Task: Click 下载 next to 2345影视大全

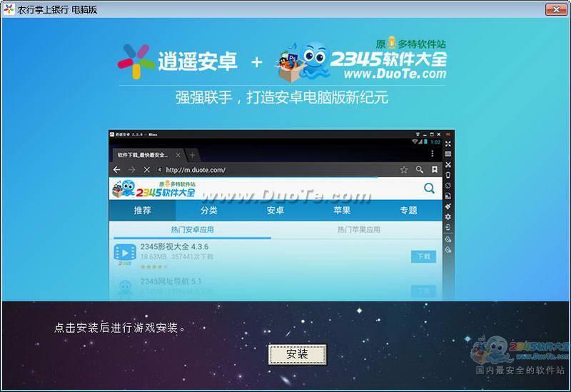Action: 423,256
